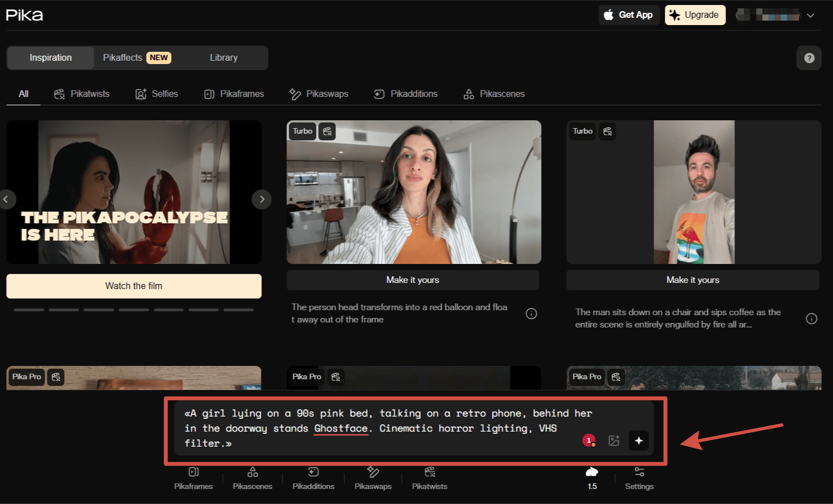Open Settings below the prompt box
This screenshot has height=504, width=833.
[x=639, y=479]
